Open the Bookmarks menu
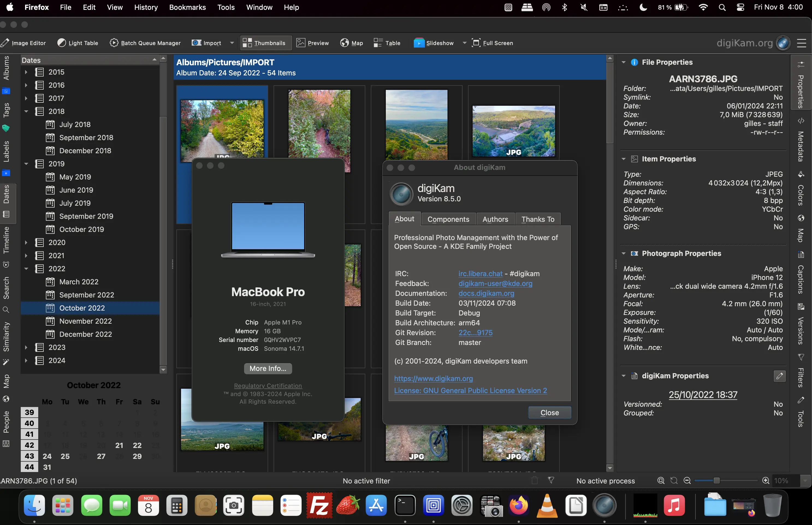812x525 pixels. coord(187,7)
